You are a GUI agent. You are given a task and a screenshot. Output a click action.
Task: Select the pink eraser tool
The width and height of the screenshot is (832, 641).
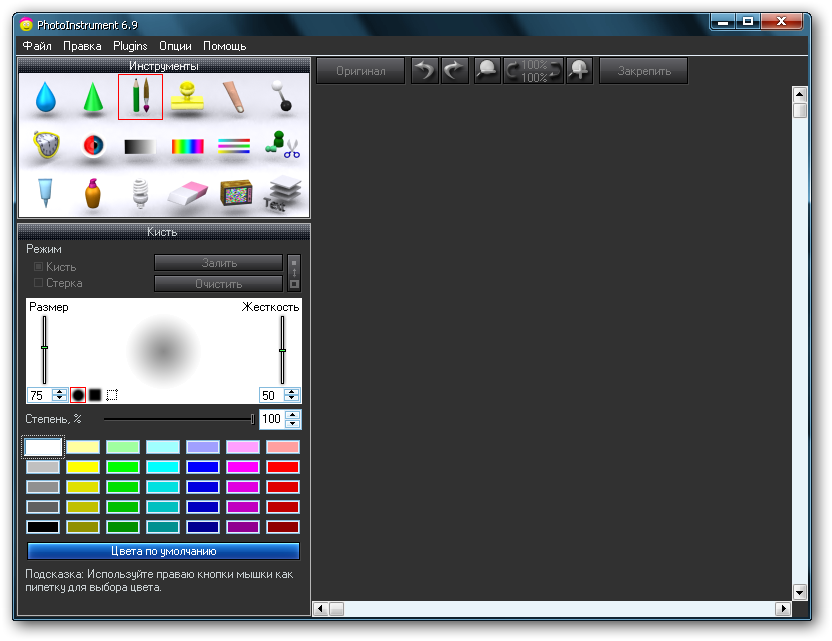pyautogui.click(x=186, y=193)
